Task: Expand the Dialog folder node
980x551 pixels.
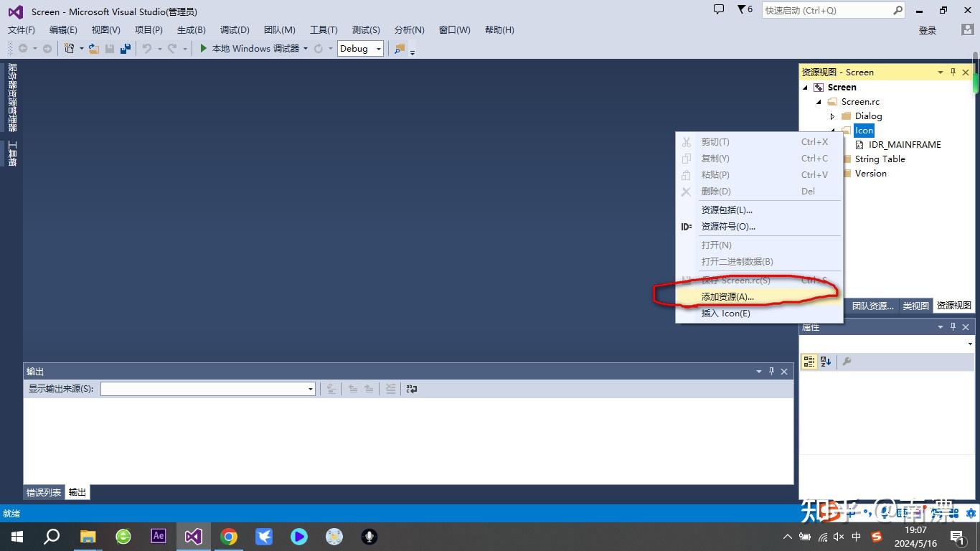Action: [x=832, y=116]
